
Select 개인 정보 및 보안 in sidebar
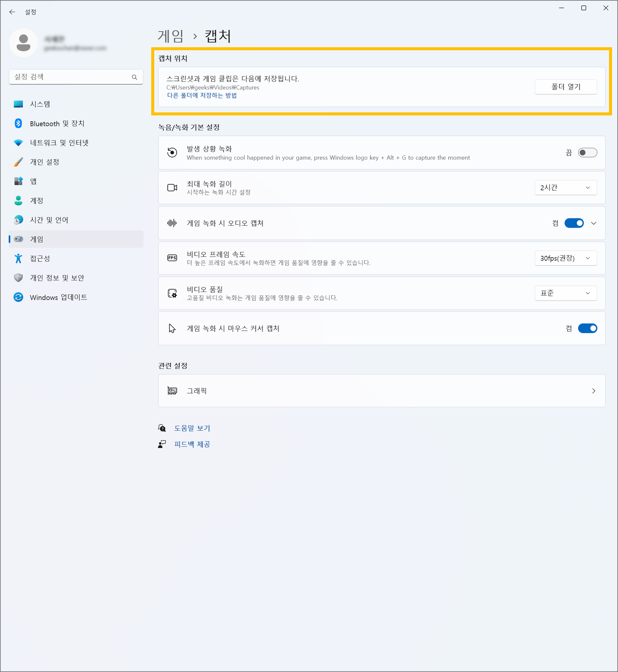point(57,278)
